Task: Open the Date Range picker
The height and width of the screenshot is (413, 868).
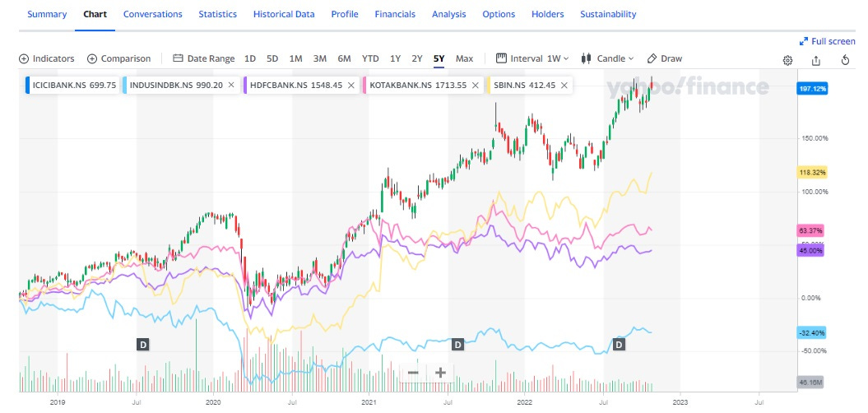Action: 204,58
